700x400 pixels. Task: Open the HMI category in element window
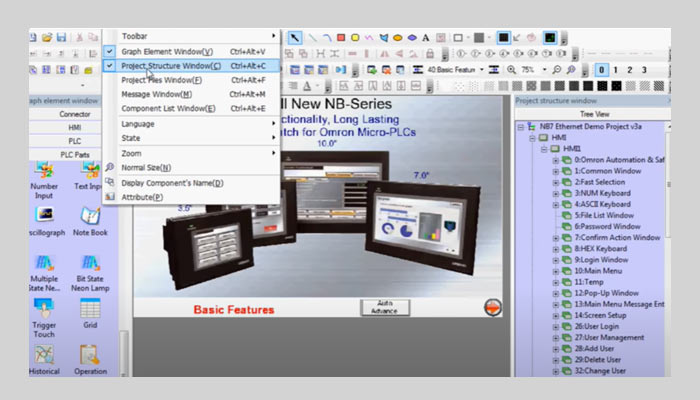(x=75, y=128)
